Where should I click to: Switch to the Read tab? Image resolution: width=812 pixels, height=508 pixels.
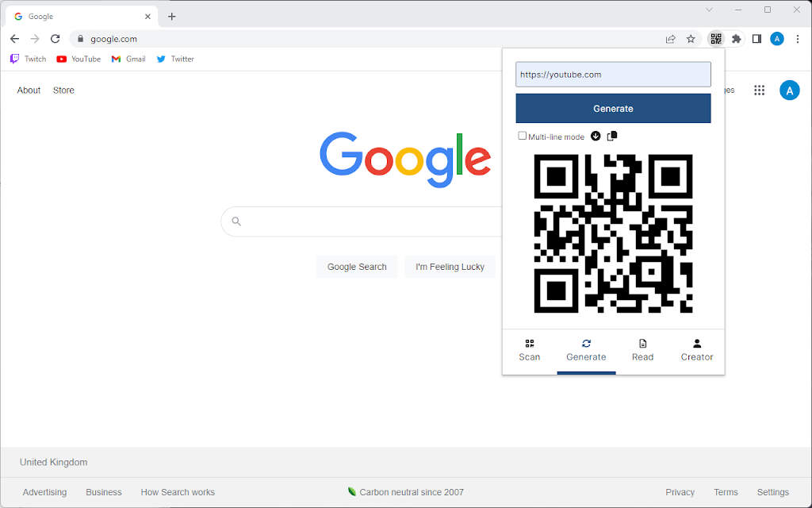(642, 350)
